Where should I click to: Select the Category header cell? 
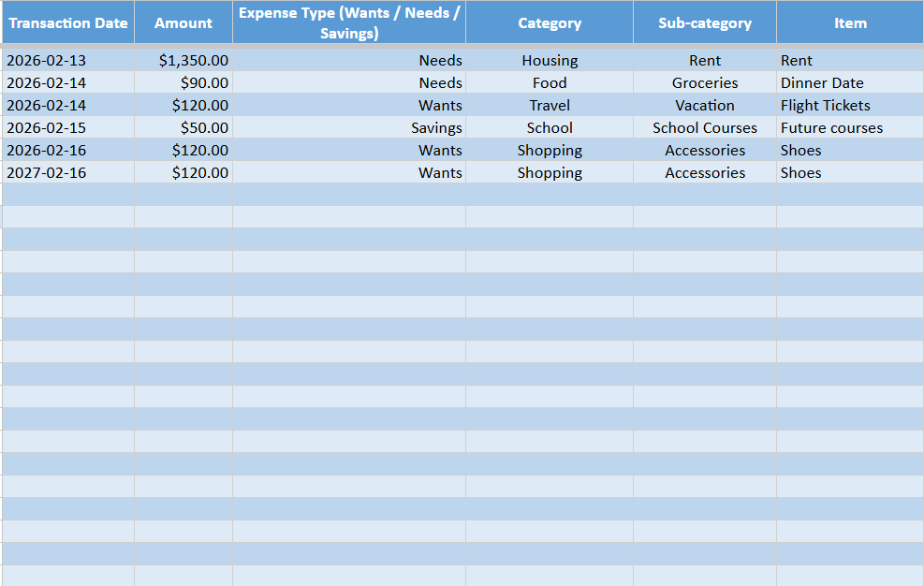pyautogui.click(x=550, y=22)
